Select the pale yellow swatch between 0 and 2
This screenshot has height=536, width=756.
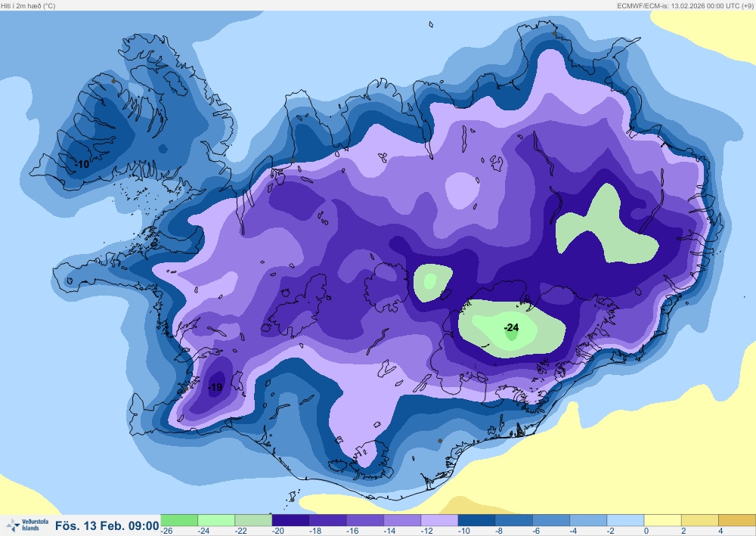662,520
